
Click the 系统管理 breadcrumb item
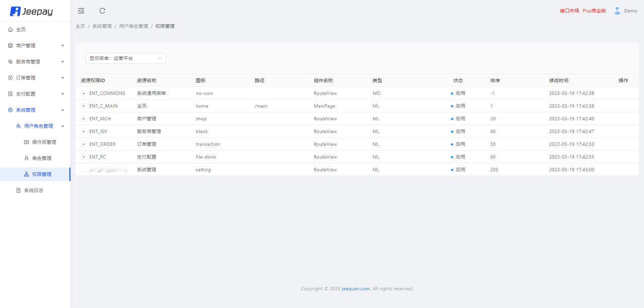pyautogui.click(x=102, y=26)
